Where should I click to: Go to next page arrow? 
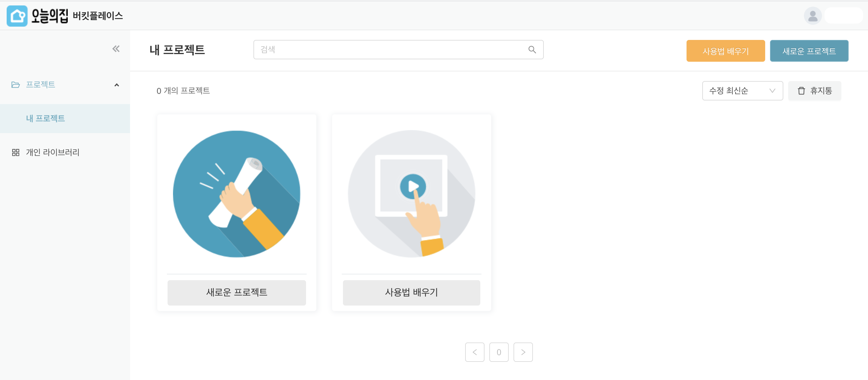tap(523, 352)
